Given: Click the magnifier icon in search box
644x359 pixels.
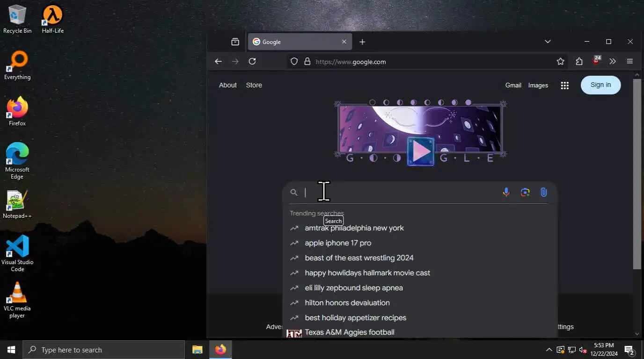Looking at the screenshot, I should click(294, 193).
